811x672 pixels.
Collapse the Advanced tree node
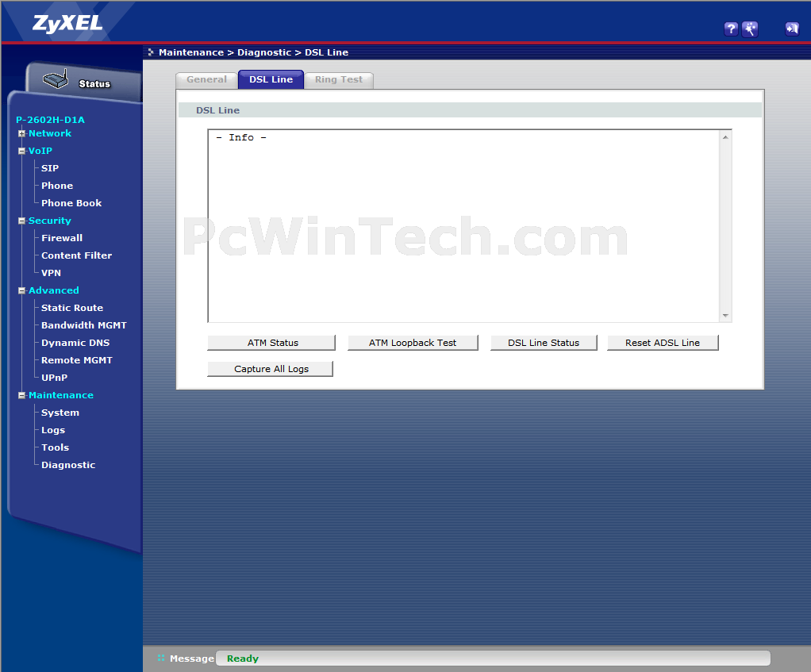[x=21, y=290]
